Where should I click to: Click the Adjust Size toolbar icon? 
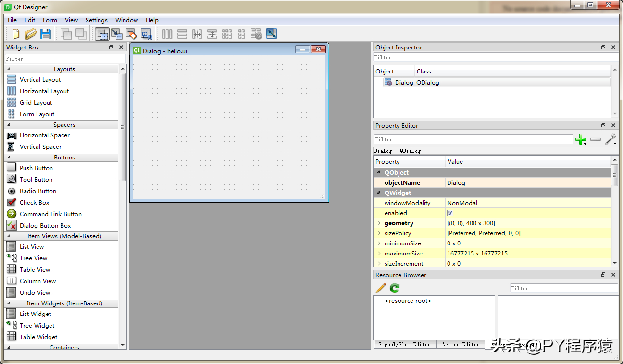click(272, 34)
